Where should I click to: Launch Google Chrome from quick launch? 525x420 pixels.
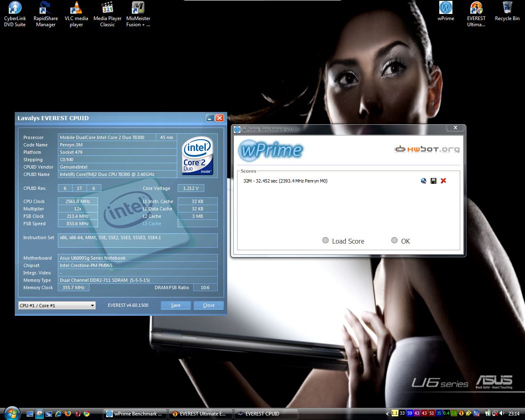(87, 414)
